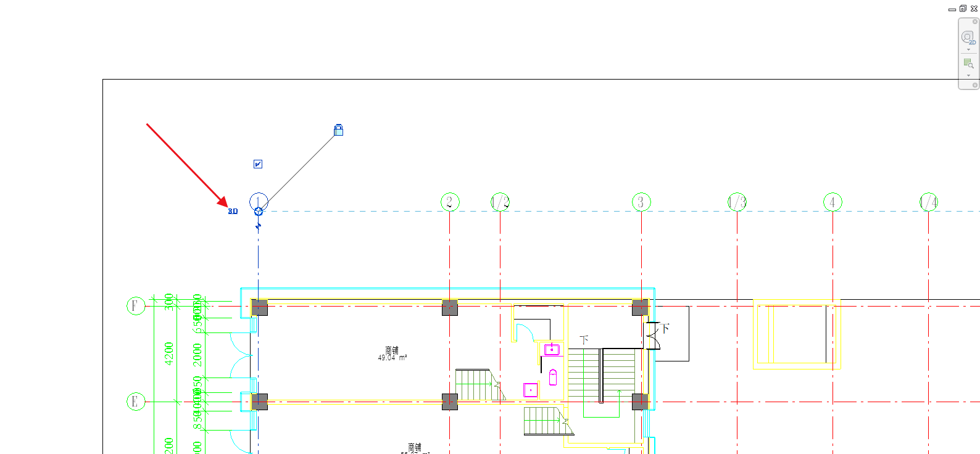Image resolution: width=980 pixels, height=454 pixels.
Task: Expand the steering wheel options dropdown arrow
Action: pos(968,50)
